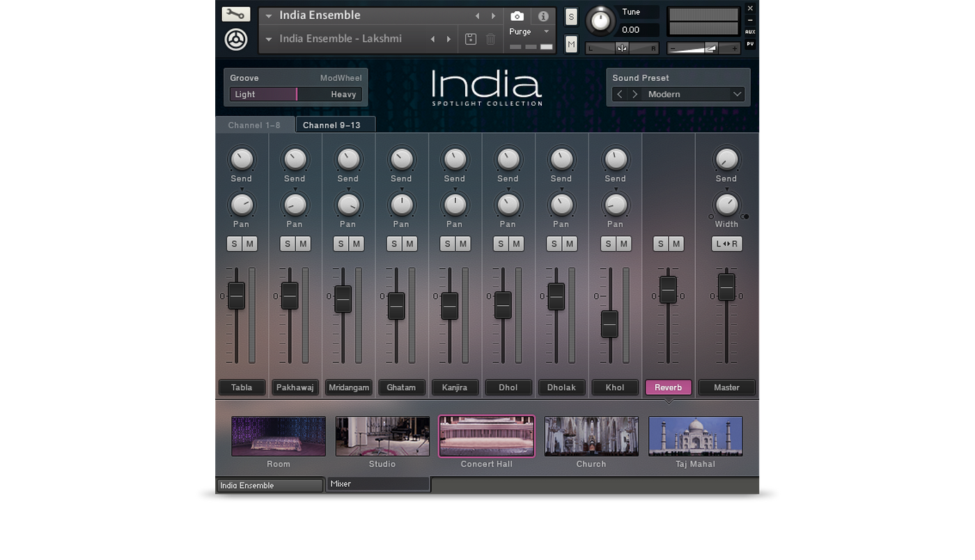Click the header output volume slider
The image size is (975, 560).
(703, 48)
